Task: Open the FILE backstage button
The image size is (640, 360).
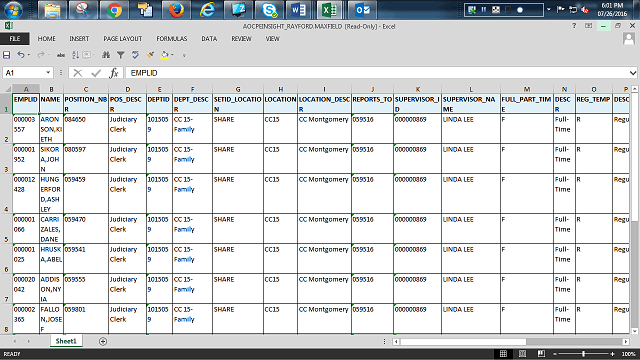Action: 15,39
